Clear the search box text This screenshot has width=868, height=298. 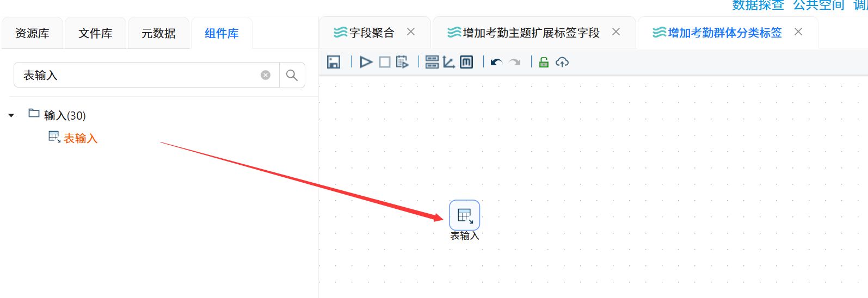coord(266,75)
